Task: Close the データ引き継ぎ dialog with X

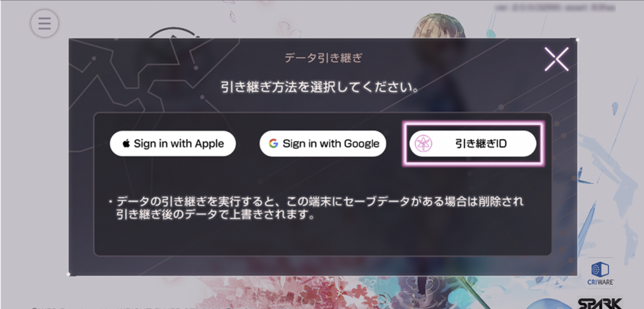Action: pyautogui.click(x=556, y=59)
